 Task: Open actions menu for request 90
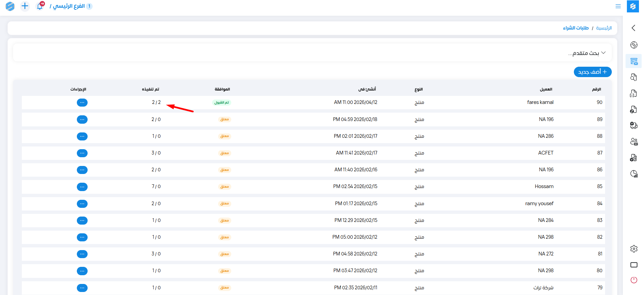tap(82, 103)
